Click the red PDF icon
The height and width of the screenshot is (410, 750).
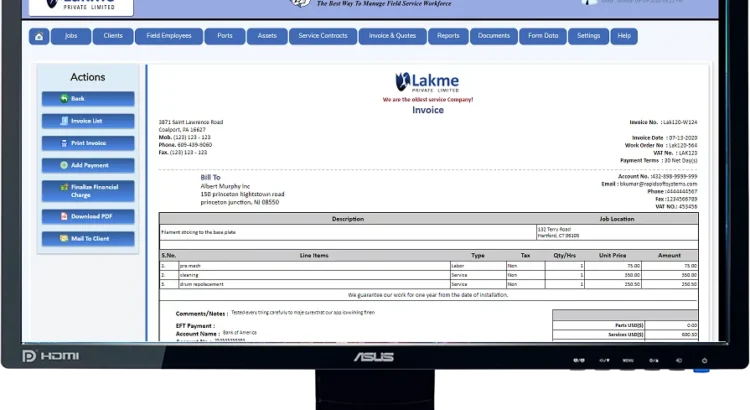coord(64,216)
